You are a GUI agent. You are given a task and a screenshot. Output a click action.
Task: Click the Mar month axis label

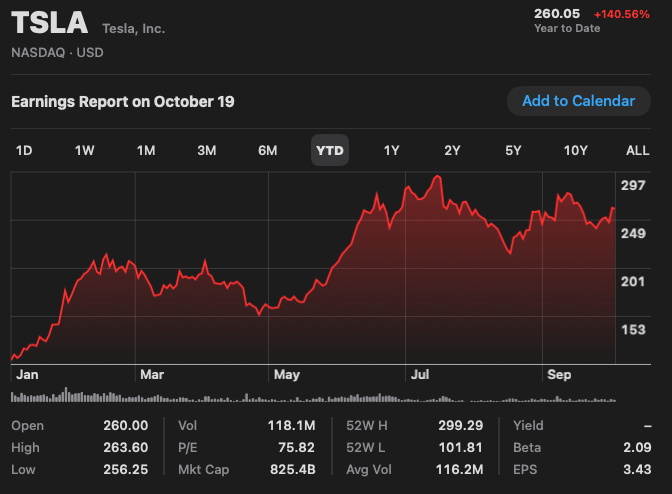(x=152, y=374)
